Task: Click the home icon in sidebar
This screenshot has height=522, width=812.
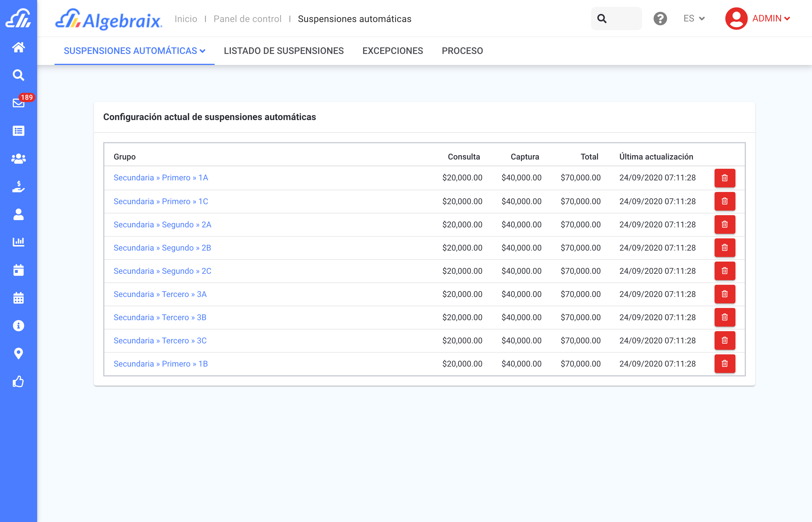Action: pyautogui.click(x=18, y=47)
